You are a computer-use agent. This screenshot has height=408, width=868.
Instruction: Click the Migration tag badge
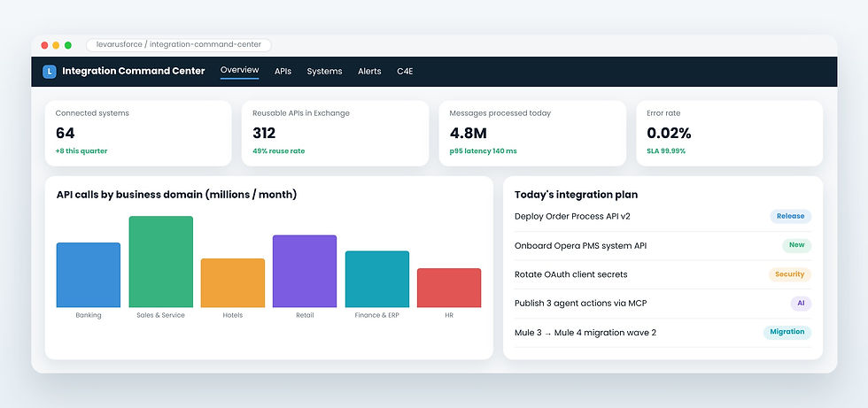click(787, 332)
